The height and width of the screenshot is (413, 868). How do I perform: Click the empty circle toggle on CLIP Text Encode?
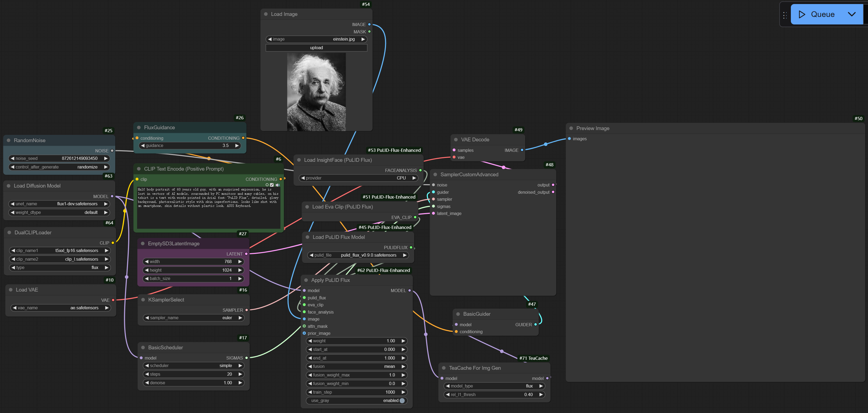(x=267, y=185)
